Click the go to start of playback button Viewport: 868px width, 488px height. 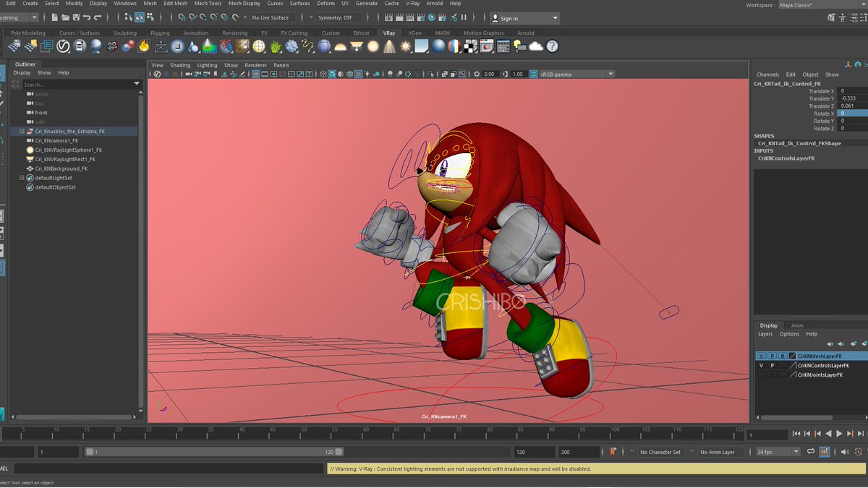click(796, 434)
